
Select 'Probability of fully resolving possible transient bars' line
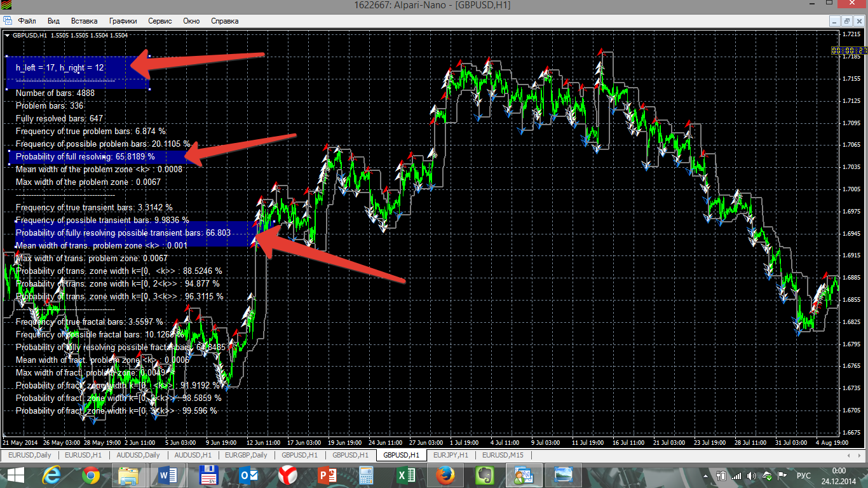pos(123,233)
